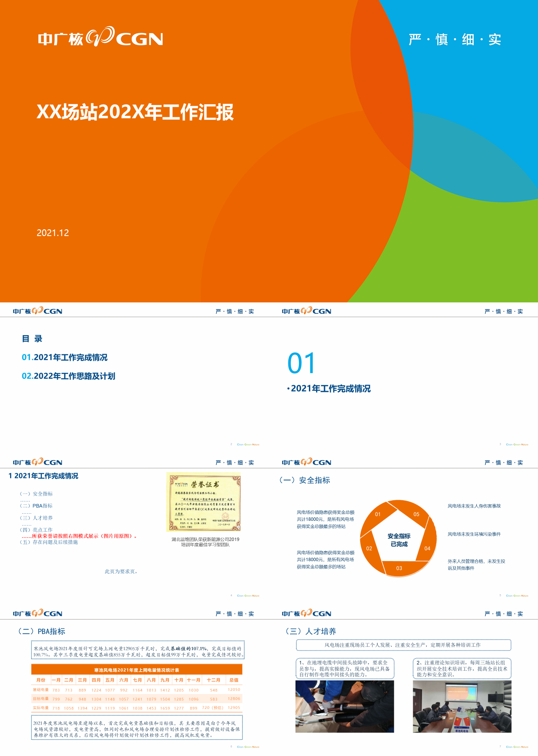The width and height of the screenshot is (538, 756).
Task: Select the text 风电场未发生人身伤害事故
Action: [x=474, y=506]
